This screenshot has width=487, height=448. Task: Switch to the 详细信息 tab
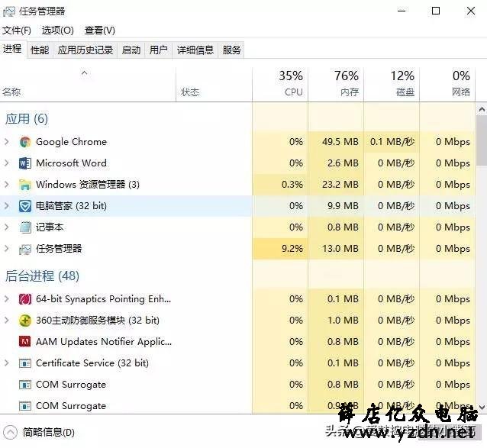point(195,50)
